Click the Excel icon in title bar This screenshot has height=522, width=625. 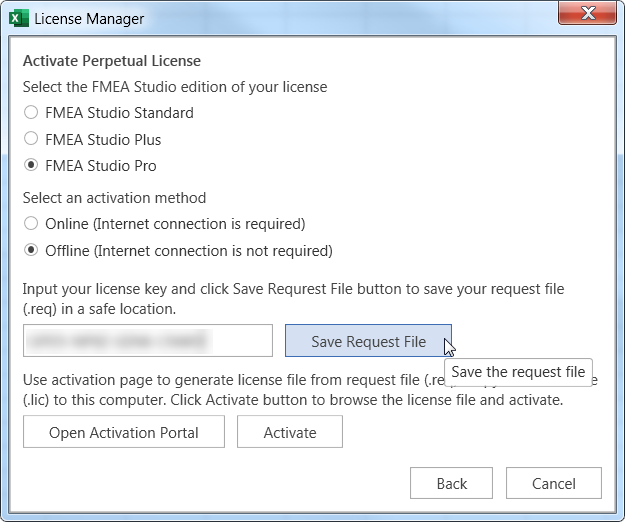pyautogui.click(x=17, y=18)
